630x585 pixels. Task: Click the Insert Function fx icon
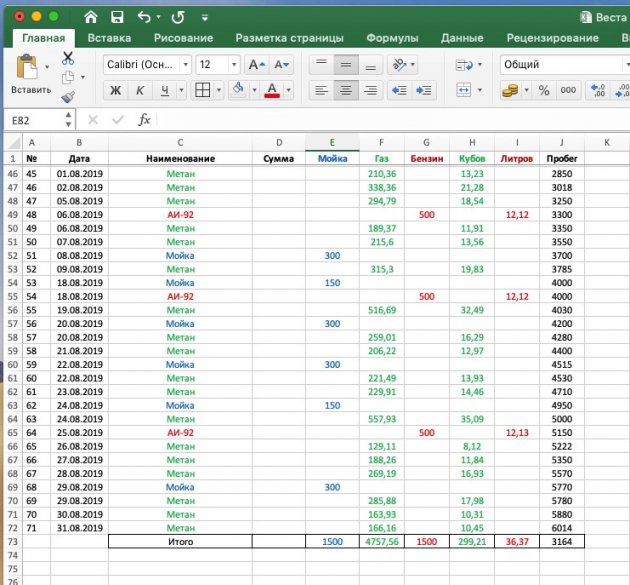point(144,120)
